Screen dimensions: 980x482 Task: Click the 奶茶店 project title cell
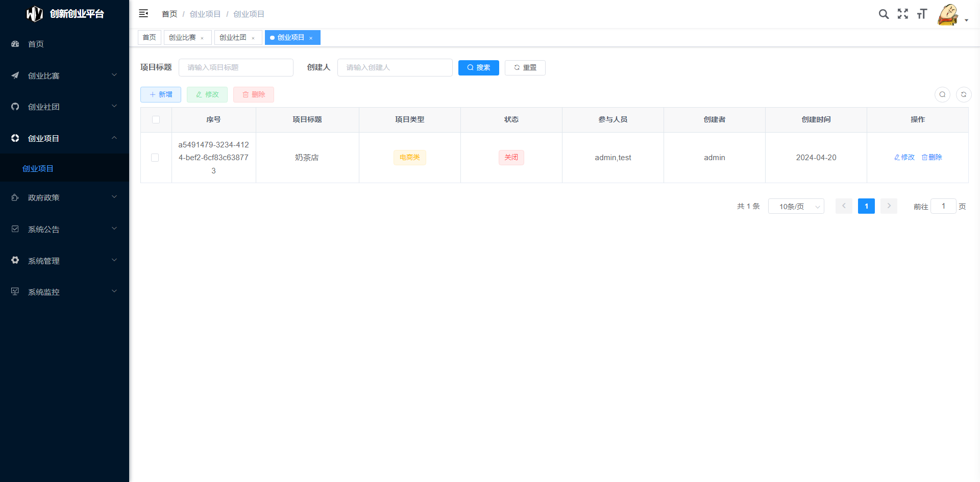pos(307,158)
